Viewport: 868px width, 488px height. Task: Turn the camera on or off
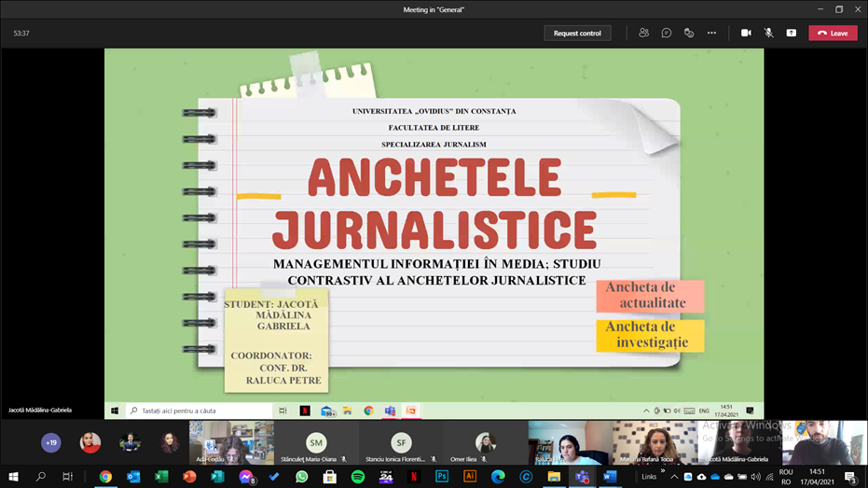click(746, 33)
